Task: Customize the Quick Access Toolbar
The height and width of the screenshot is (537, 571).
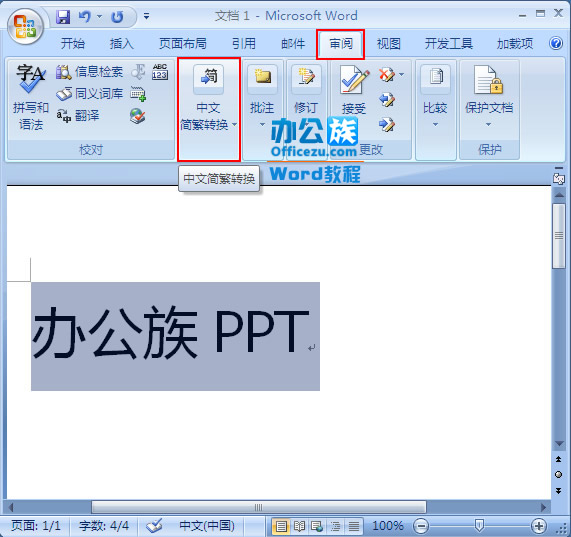Action: point(146,16)
